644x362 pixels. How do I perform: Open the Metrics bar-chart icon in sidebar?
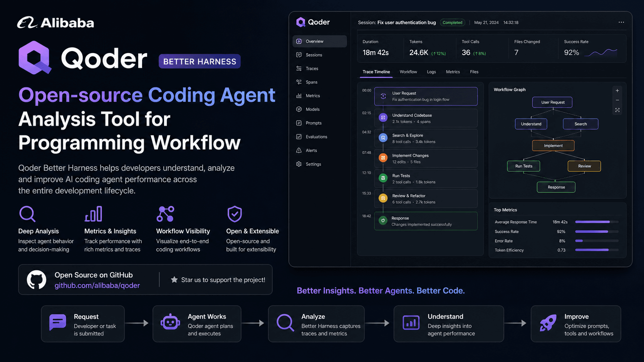click(x=299, y=96)
